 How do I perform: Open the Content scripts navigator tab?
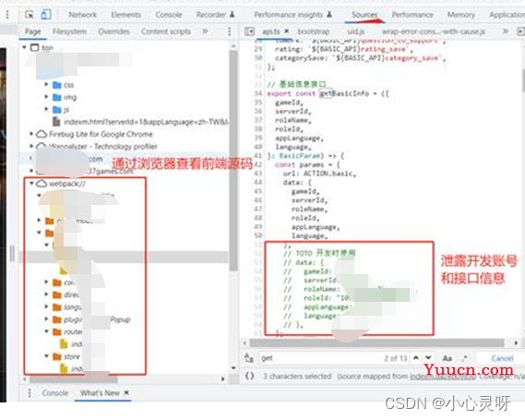[166, 31]
